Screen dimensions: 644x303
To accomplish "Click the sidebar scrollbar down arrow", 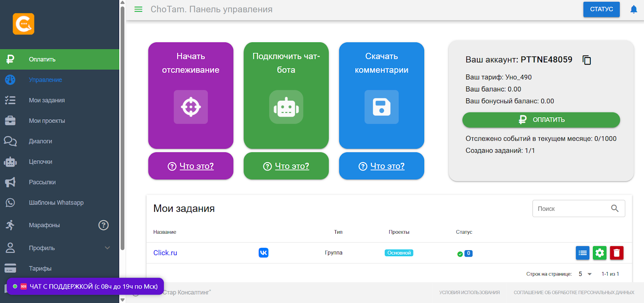I will pos(122,300).
